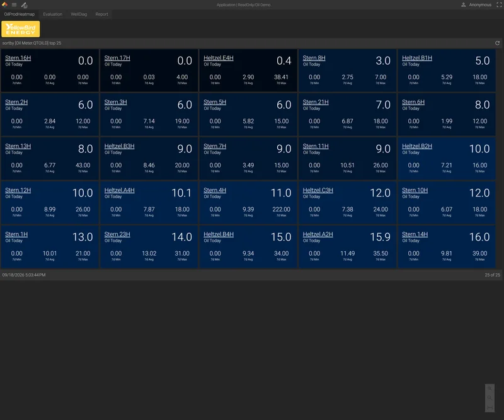Click the fit-to-width icon in the zoom panel
Viewport: 504px width, 420px height.
point(490,407)
